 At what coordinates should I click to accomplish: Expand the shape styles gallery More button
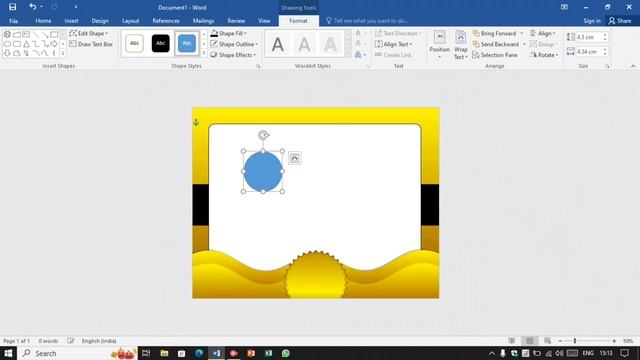(204, 53)
